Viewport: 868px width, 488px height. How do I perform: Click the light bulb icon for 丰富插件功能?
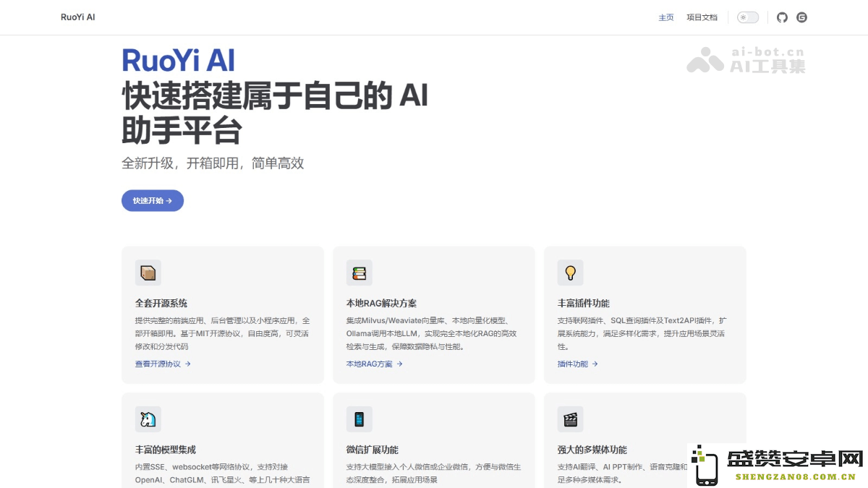click(571, 273)
